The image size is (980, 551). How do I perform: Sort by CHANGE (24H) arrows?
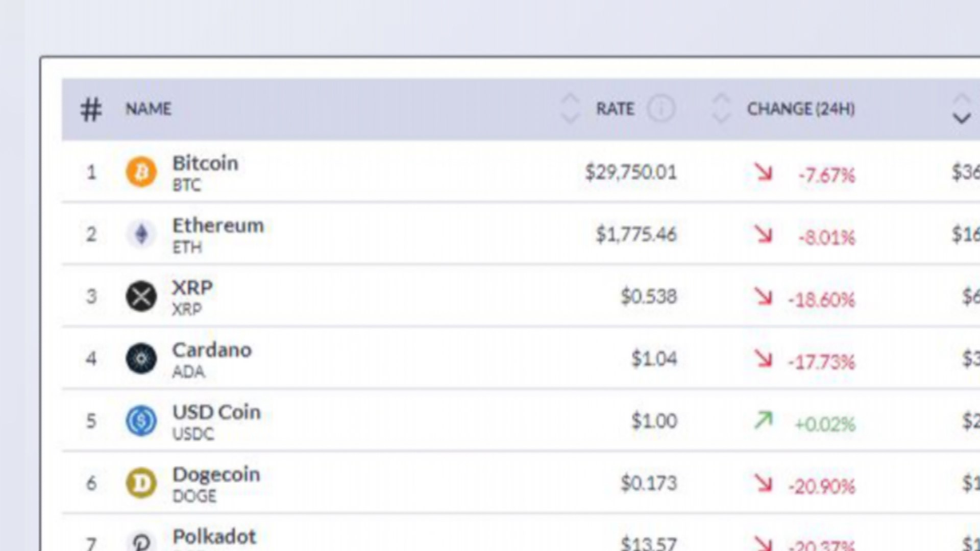point(721,109)
